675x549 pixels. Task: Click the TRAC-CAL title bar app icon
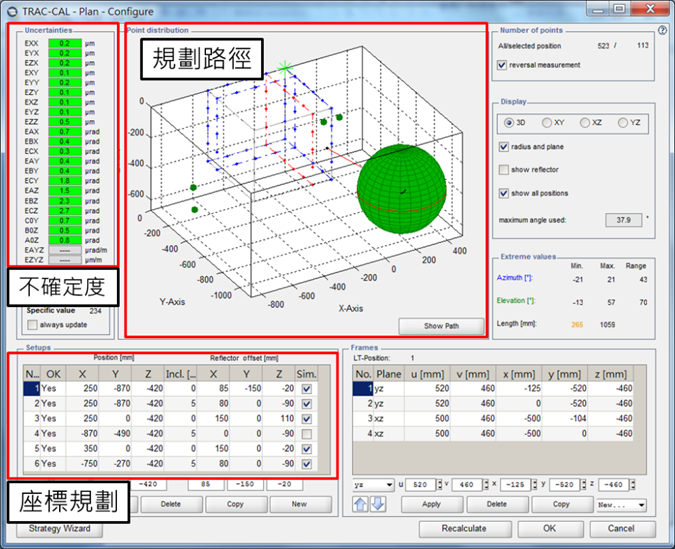12,9
